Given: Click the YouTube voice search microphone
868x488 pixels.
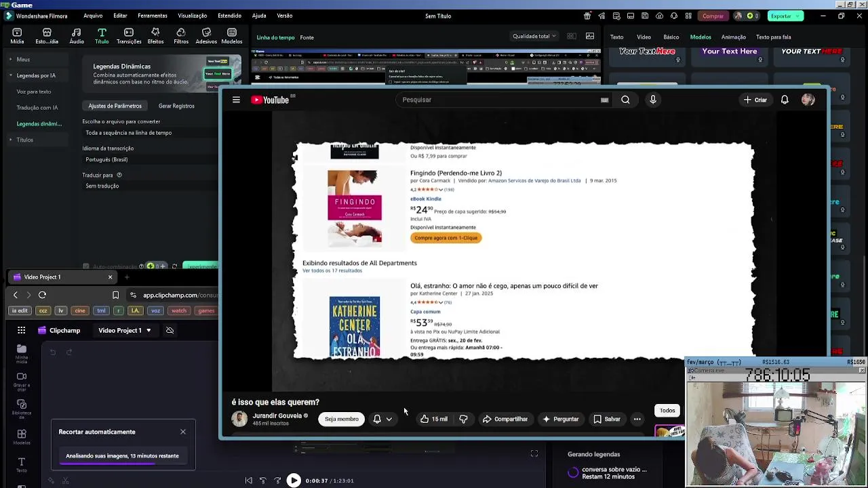Looking at the screenshot, I should click(x=653, y=100).
